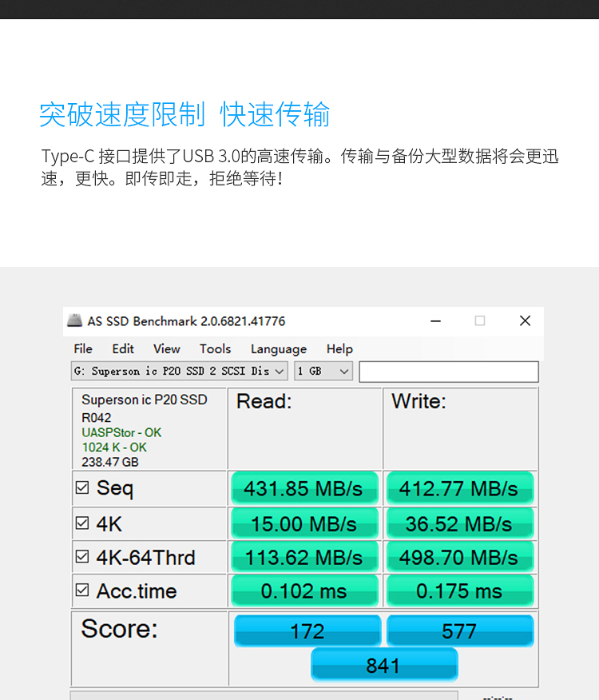Click the 4K-64Thrd write result 498.70 MB/s

460,557
